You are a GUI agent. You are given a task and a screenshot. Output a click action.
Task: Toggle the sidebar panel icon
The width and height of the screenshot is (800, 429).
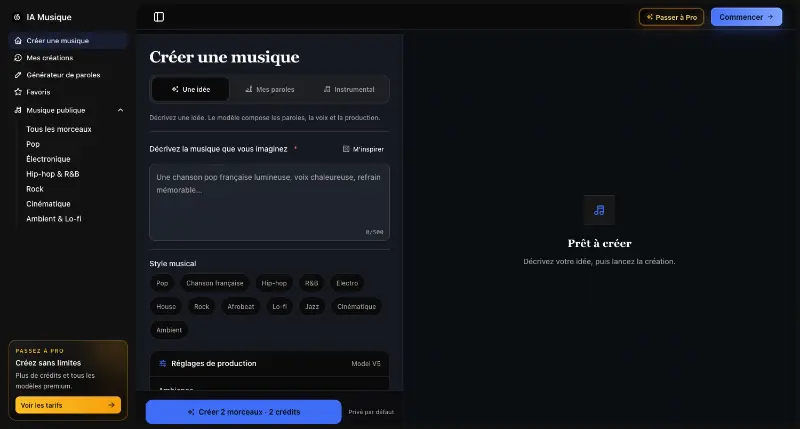(x=159, y=17)
